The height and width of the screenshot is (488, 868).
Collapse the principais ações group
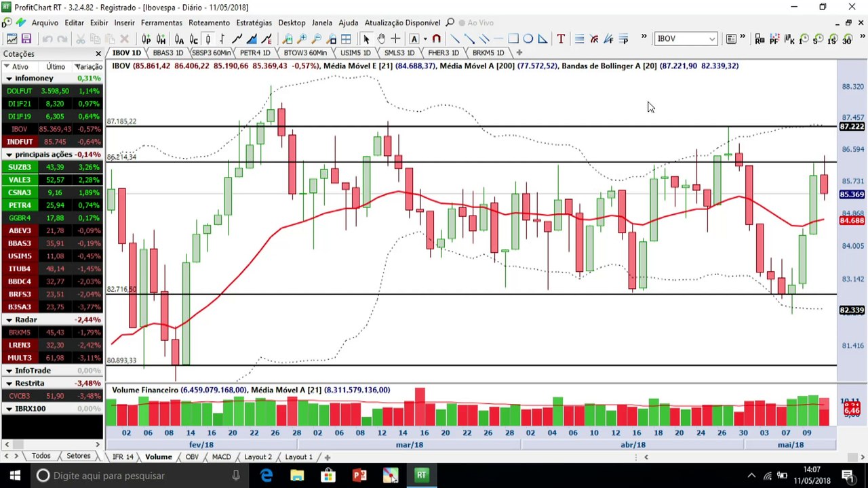[x=9, y=155]
